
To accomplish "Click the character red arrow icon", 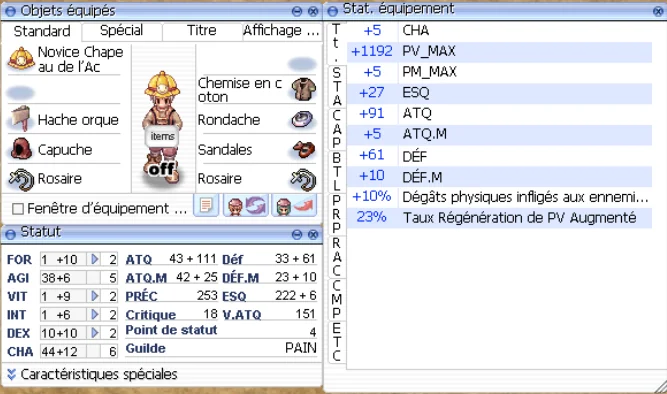I will coord(294,206).
